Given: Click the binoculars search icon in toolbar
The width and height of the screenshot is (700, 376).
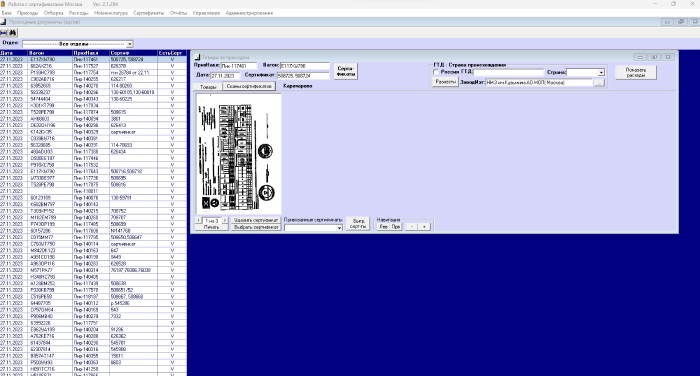Looking at the screenshot, I should pyautogui.click(x=13, y=33).
